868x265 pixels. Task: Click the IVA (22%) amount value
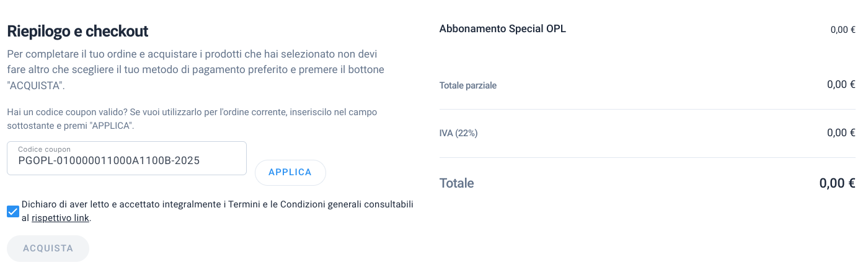(x=841, y=132)
